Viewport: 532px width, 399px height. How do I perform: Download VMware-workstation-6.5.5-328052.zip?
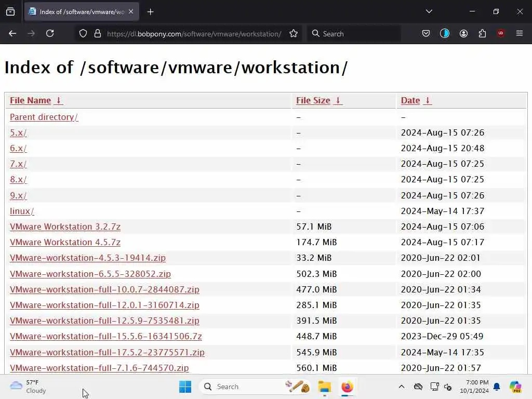click(x=90, y=274)
